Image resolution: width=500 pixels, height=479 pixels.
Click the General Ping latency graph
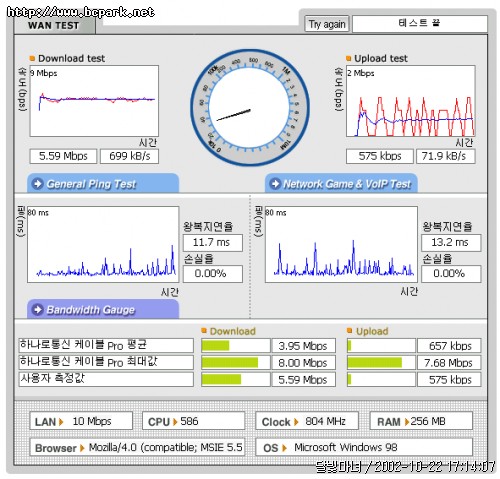(103, 244)
